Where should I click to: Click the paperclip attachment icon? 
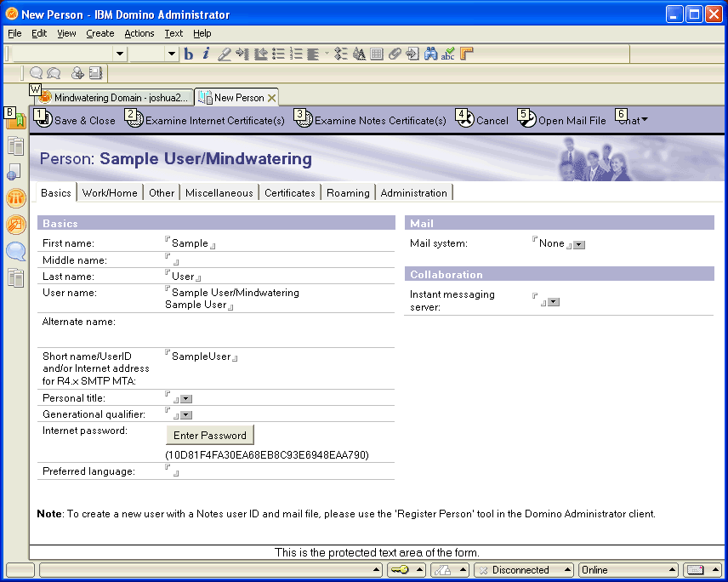395,54
